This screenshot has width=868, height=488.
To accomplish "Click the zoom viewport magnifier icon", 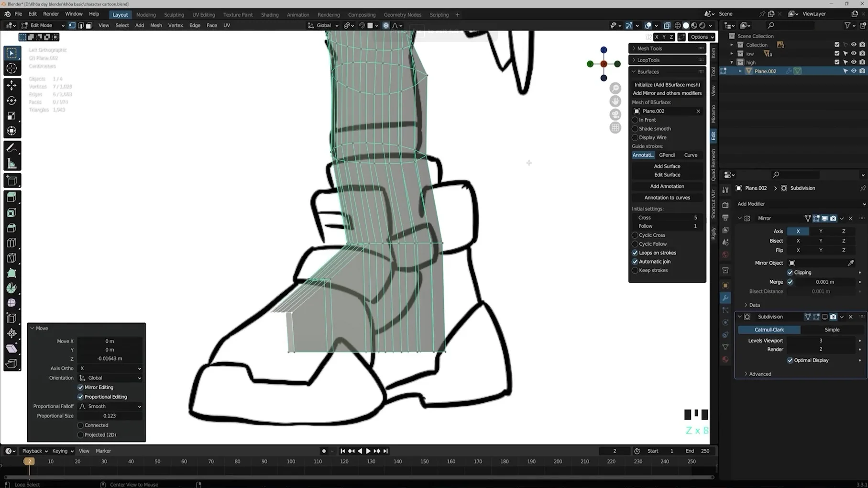I will (615, 88).
